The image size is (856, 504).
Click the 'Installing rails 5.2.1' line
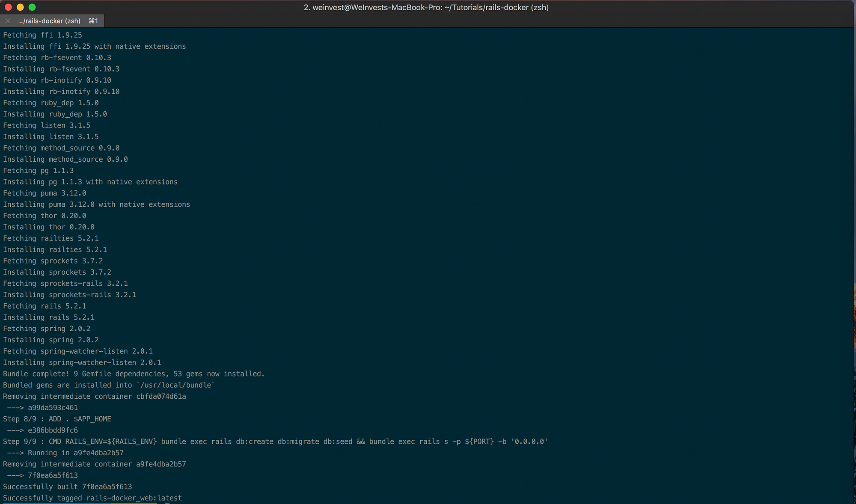click(49, 317)
